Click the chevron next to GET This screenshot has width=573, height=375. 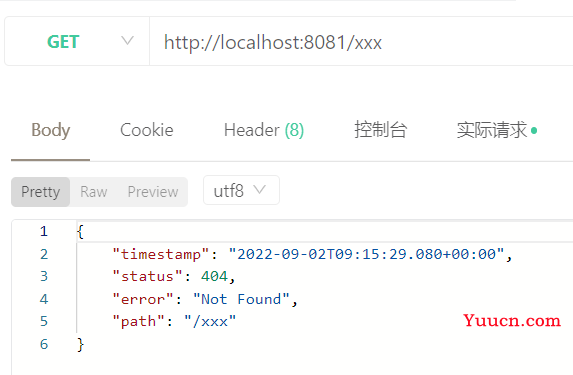127,40
